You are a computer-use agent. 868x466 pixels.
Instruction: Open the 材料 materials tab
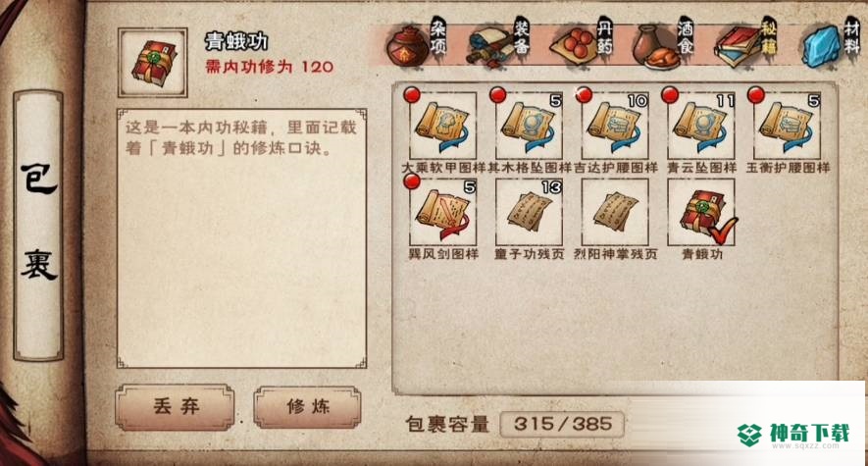pos(831,43)
